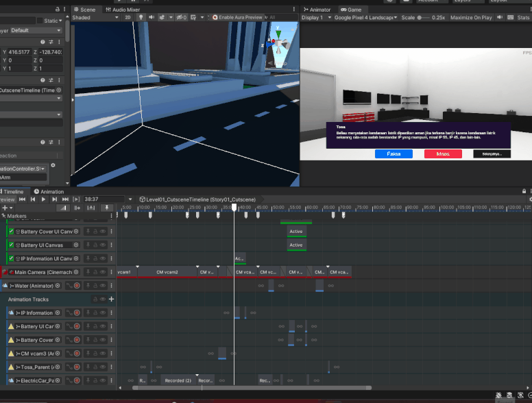The height and width of the screenshot is (403, 532).
Task: Click the blue Fakta button in game view
Action: click(x=394, y=154)
